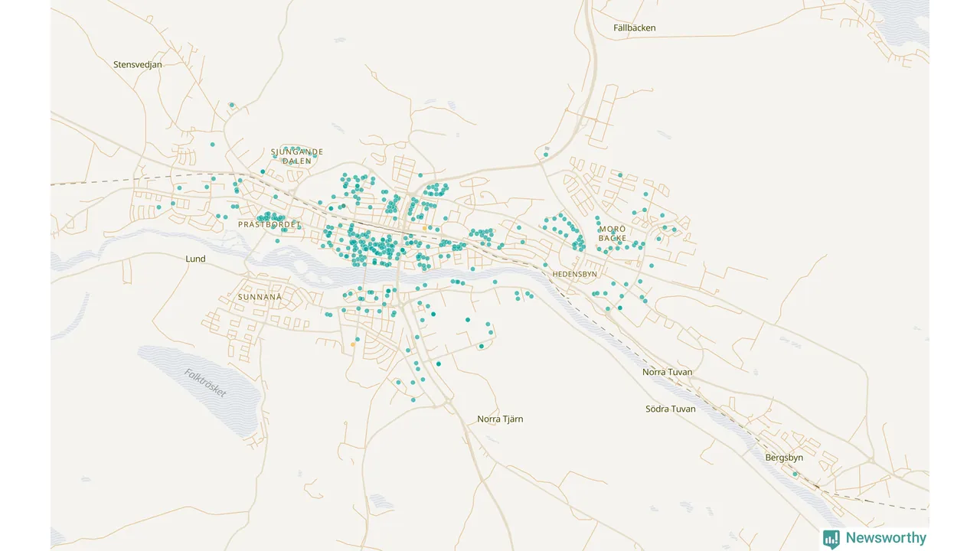Image resolution: width=980 pixels, height=551 pixels.
Task: Click the Bergsbyn place label
Action: pos(784,458)
